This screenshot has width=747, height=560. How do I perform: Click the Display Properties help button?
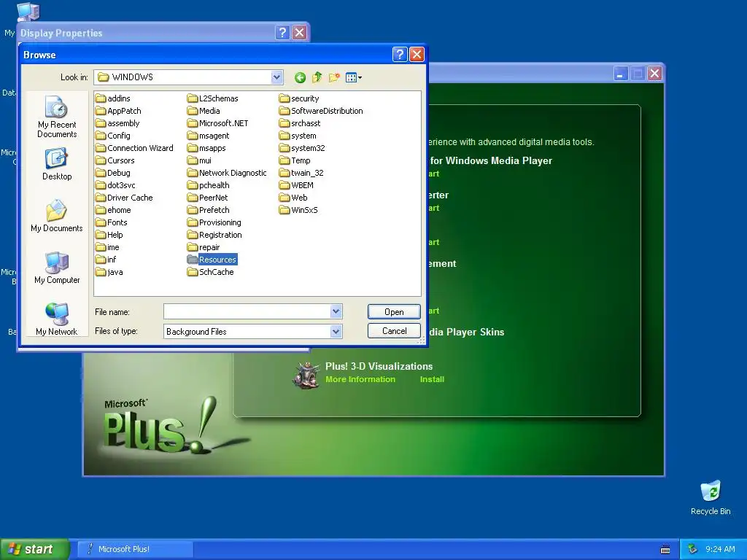pos(282,32)
